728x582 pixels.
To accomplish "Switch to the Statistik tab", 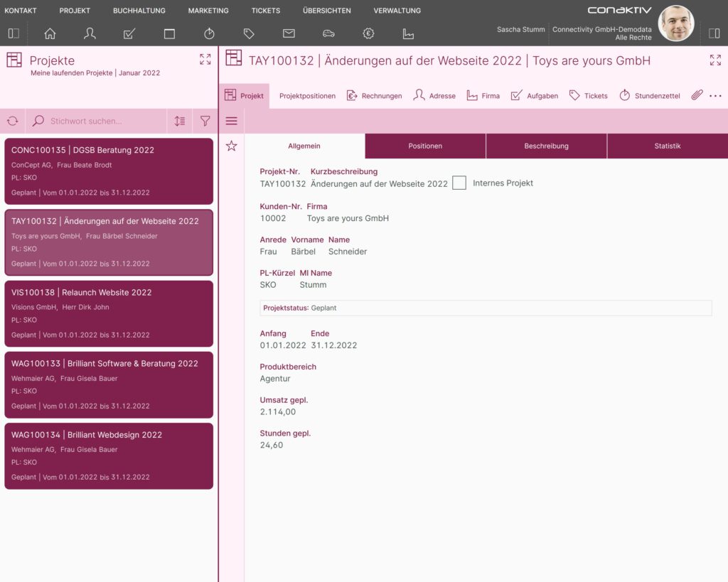I will pos(667,146).
